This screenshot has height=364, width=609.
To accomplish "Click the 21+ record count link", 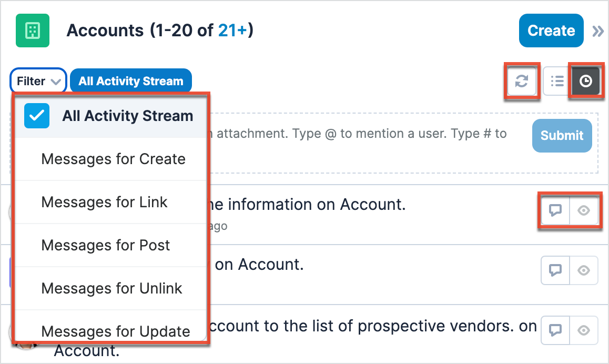I will (232, 31).
